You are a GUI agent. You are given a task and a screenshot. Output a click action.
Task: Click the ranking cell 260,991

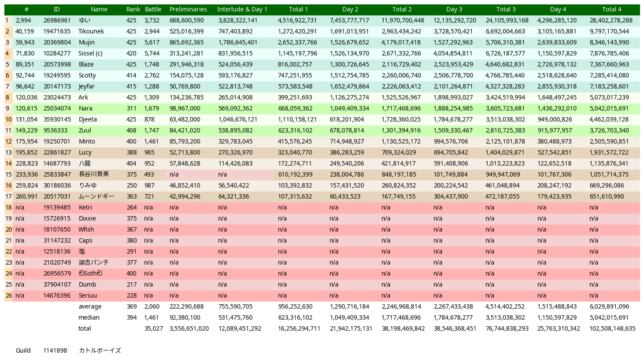26,196
